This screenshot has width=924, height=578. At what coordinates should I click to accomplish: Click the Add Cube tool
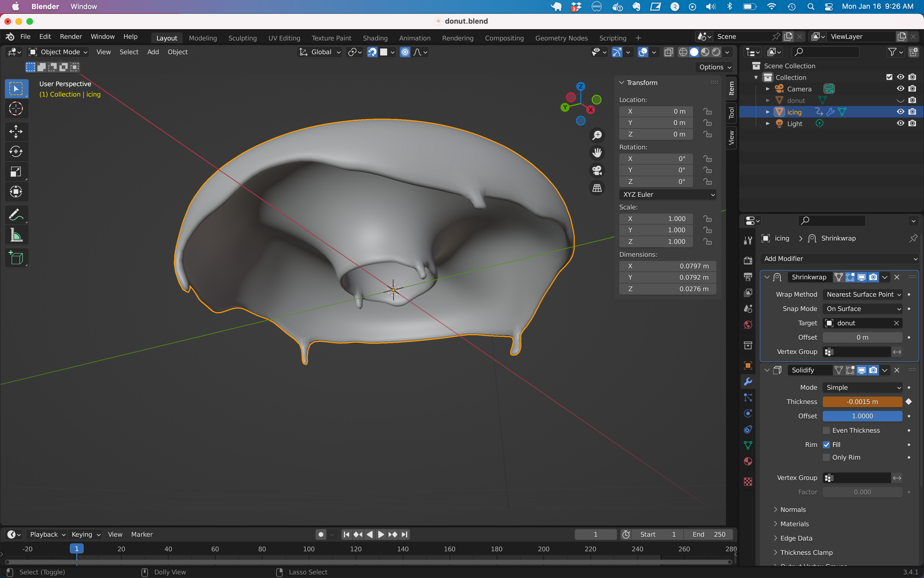point(16,258)
